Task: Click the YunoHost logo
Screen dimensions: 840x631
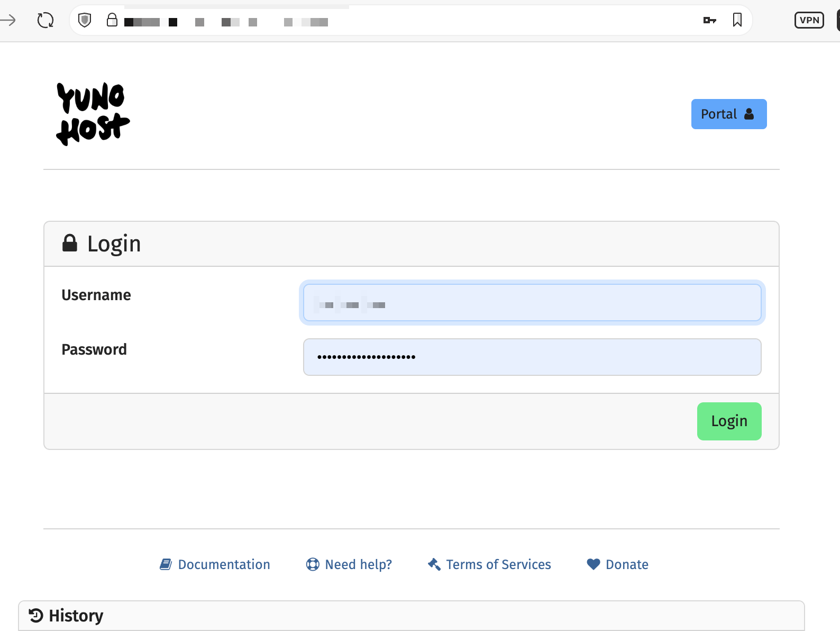Action: (x=93, y=114)
